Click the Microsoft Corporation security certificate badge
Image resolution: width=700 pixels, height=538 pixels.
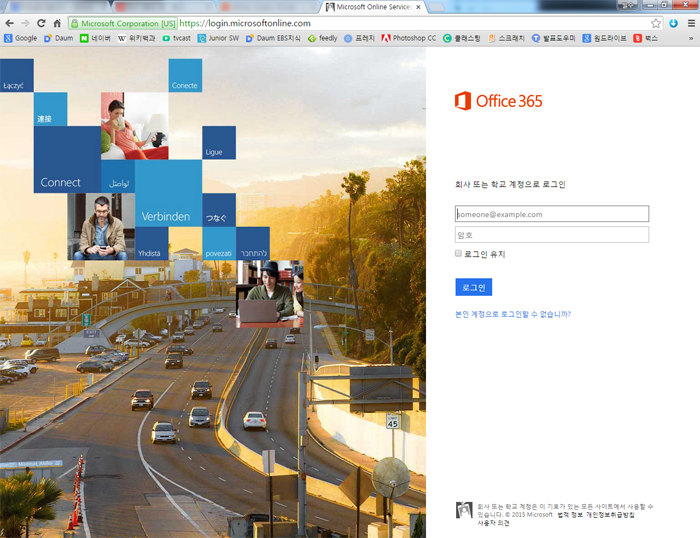tap(123, 23)
